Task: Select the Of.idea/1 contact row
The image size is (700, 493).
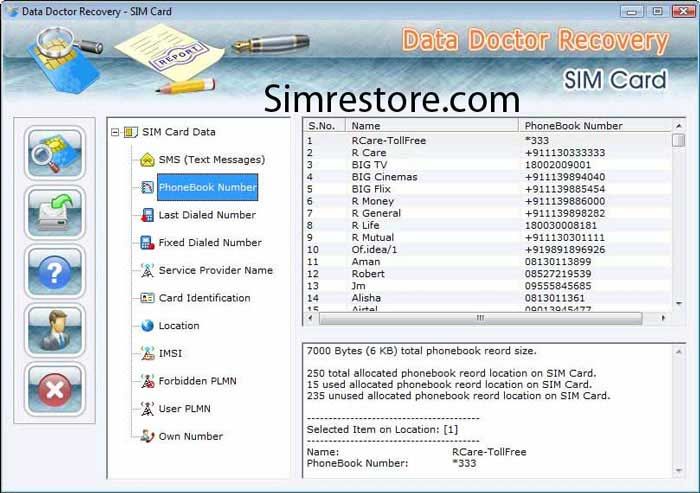Action: pyautogui.click(x=488, y=250)
